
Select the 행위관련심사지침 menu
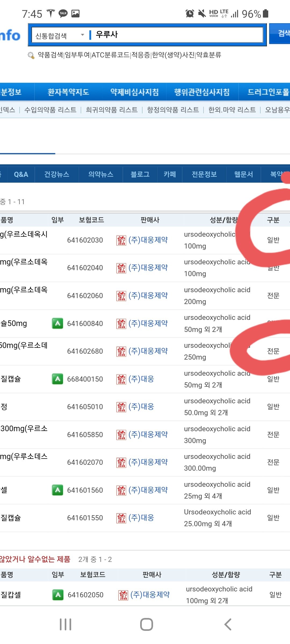tap(202, 92)
